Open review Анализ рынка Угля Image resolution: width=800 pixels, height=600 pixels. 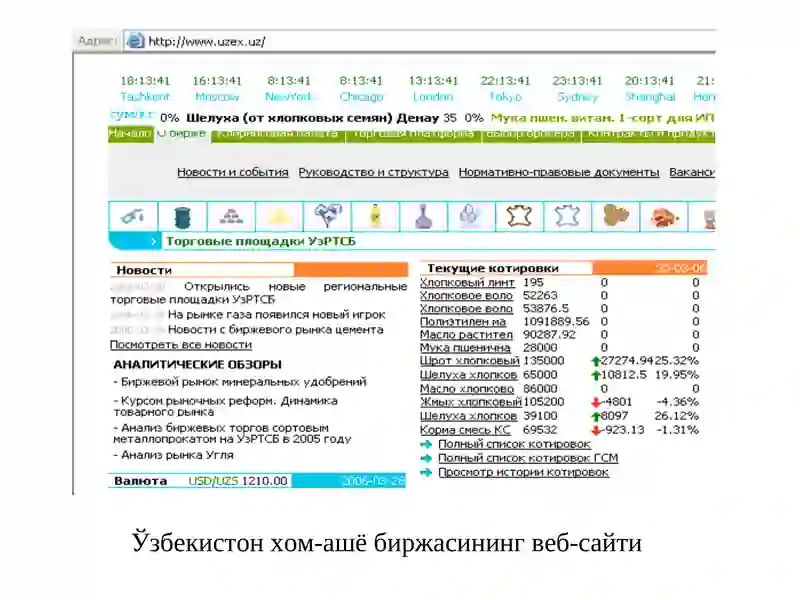coord(173,455)
